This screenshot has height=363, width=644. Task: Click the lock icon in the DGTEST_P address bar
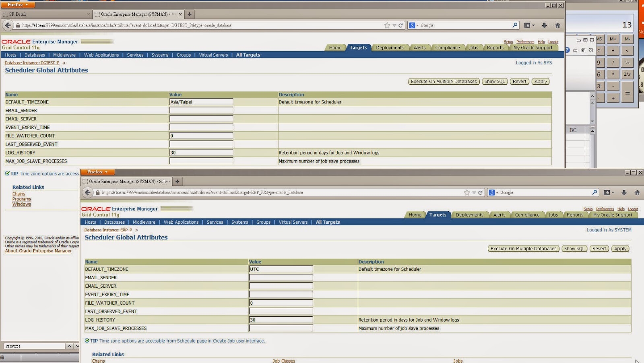[18, 25]
